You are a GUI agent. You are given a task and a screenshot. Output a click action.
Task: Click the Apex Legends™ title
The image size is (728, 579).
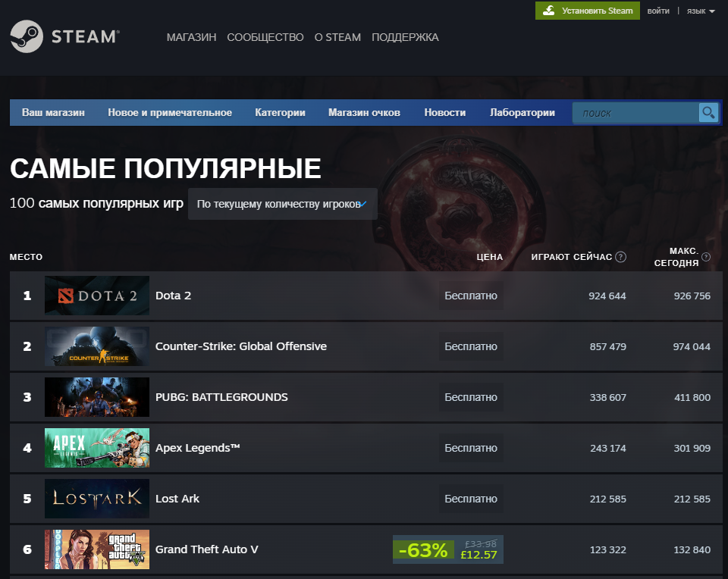click(197, 448)
